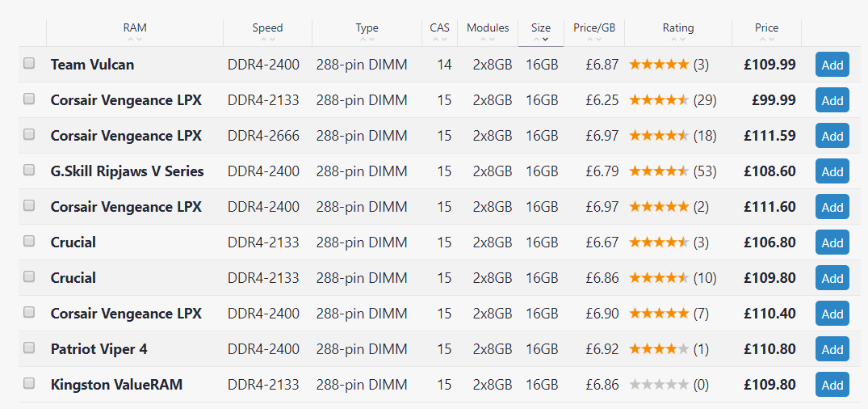The image size is (868, 409).
Task: Click the star rating for Team Vulcan
Action: [660, 65]
